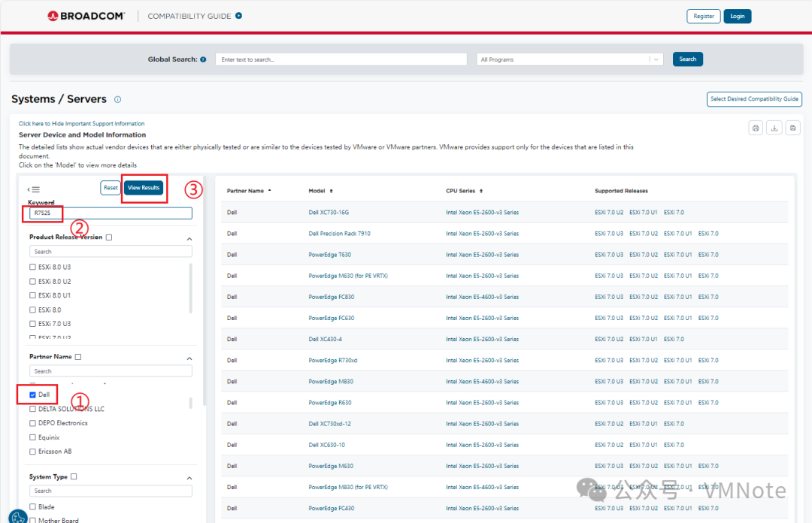Check the ESXi 8.0 U2 option
The width and height of the screenshot is (812, 523).
pos(32,282)
